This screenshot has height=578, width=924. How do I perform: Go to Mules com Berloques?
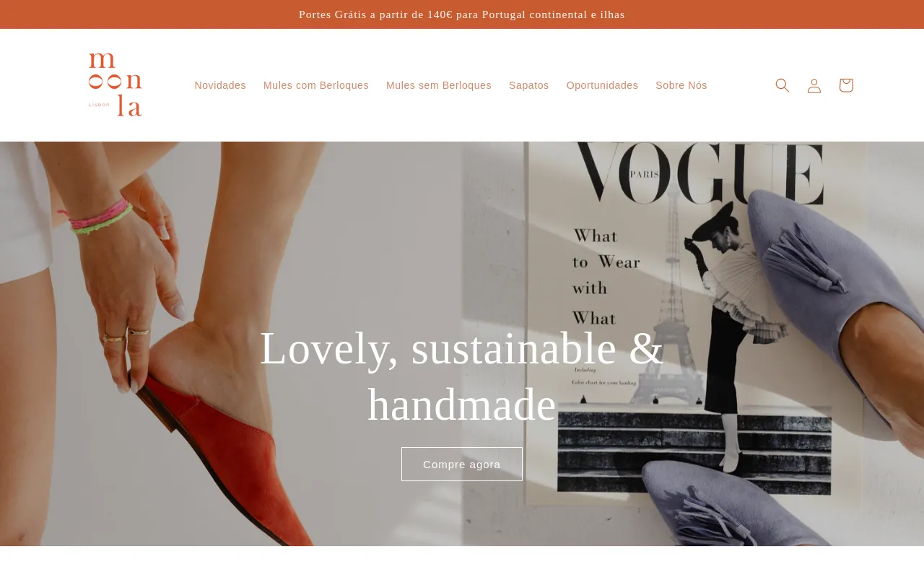(316, 85)
